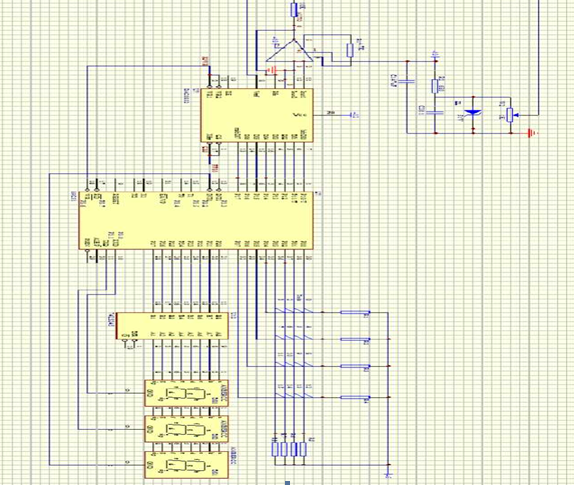
Task: Select the potentiometer beside the diode
Action: pos(510,115)
